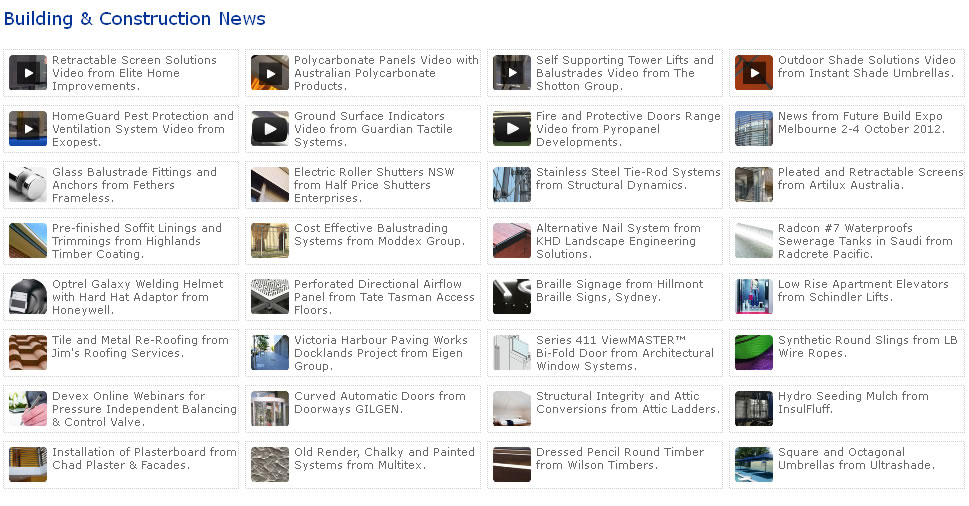Image resolution: width=969 pixels, height=506 pixels.
Task: Open Series 411 ViewMASTER Bi-Fold Door link
Action: click(625, 353)
